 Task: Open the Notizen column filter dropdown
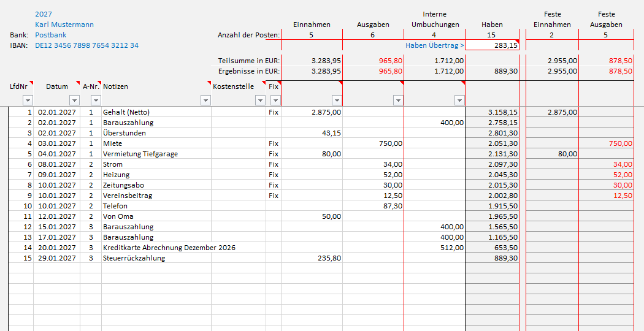[205, 101]
